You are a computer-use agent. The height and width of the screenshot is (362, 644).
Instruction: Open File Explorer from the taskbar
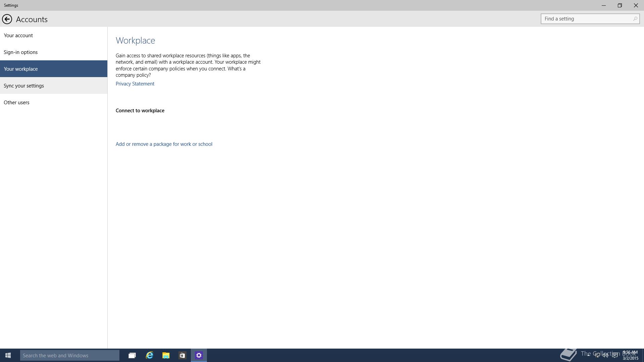[x=166, y=355]
